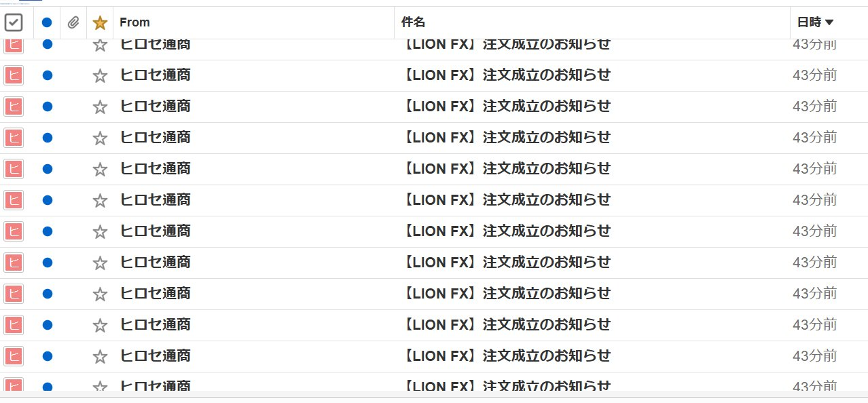Open the fourth fully visible LION FX message subject
Image resolution: width=868 pixels, height=403 pixels.
tap(507, 168)
